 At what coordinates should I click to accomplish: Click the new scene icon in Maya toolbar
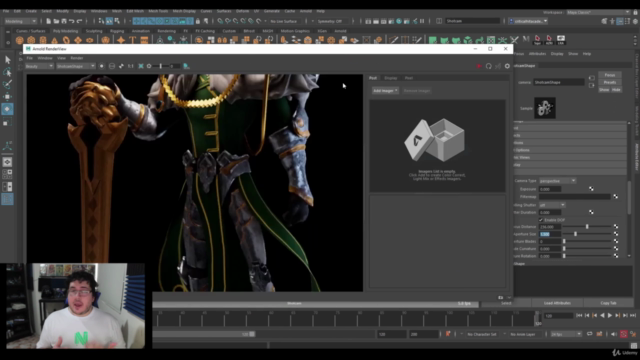pyautogui.click(x=48, y=21)
